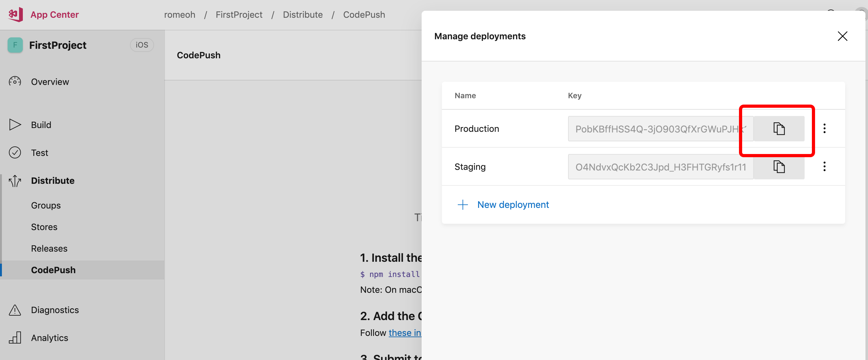This screenshot has width=868, height=360.
Task: Open Stores in the sidebar
Action: pyautogui.click(x=44, y=227)
